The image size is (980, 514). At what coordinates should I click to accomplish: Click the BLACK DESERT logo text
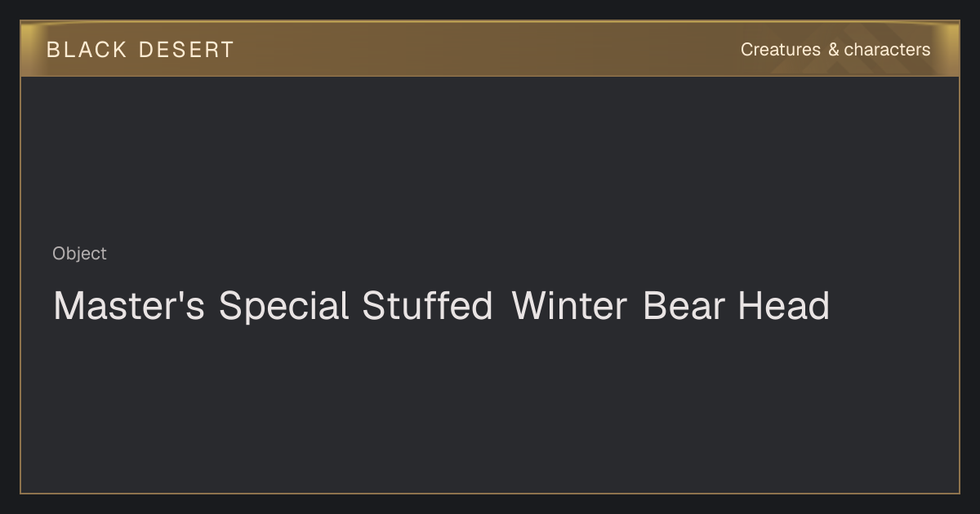[x=140, y=50]
